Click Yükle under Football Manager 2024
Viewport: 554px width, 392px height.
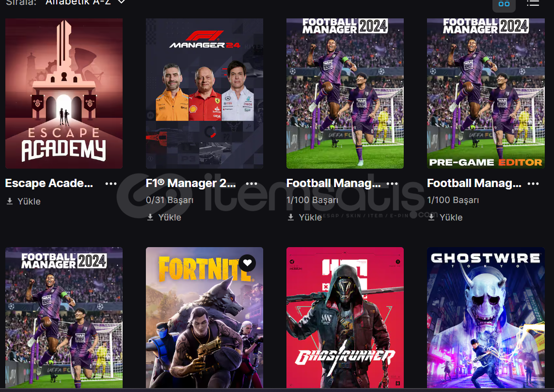[x=304, y=217]
